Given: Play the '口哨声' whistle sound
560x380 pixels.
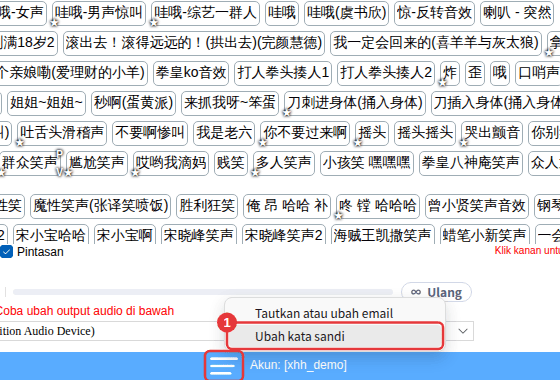Looking at the screenshot, I should point(538,73).
